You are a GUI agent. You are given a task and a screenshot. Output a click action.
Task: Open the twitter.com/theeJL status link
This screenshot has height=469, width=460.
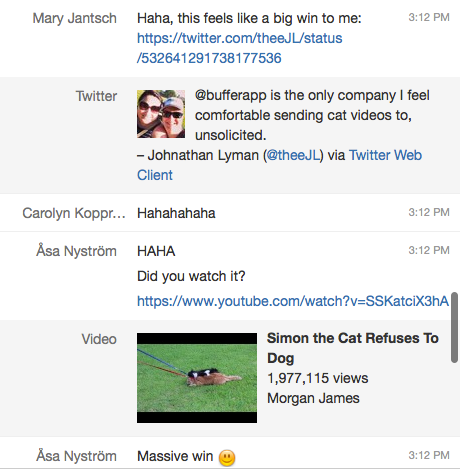click(240, 48)
